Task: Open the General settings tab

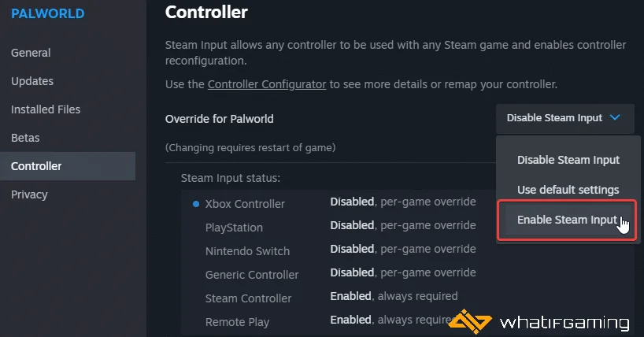Action: [x=31, y=53]
